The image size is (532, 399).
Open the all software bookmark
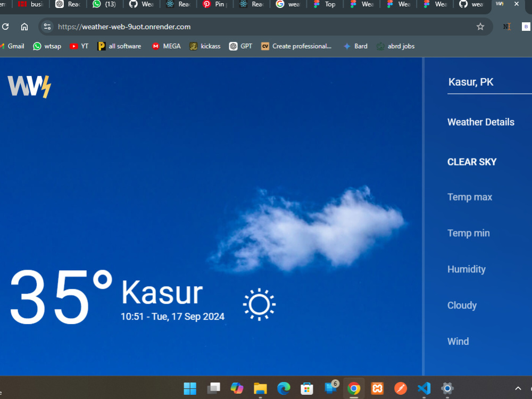pos(119,46)
